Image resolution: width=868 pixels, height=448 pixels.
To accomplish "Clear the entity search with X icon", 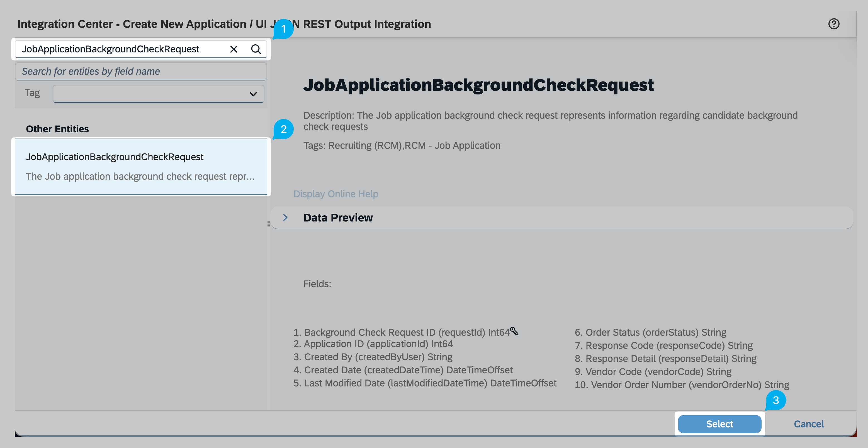I will (x=234, y=49).
